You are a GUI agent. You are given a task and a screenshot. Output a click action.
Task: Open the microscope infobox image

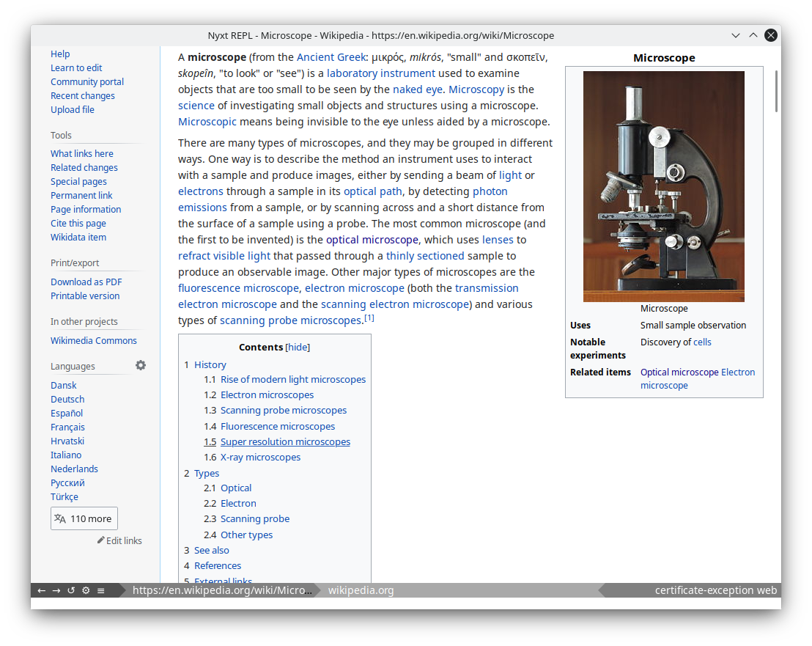[x=664, y=186]
